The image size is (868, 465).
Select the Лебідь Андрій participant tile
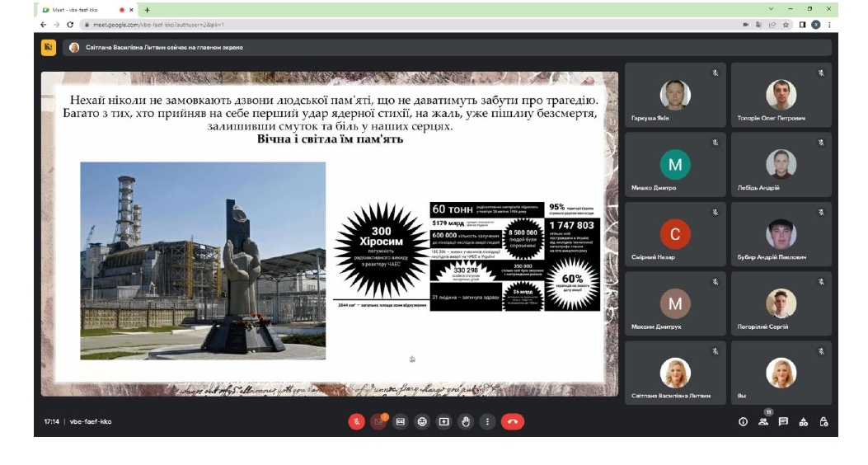click(781, 164)
